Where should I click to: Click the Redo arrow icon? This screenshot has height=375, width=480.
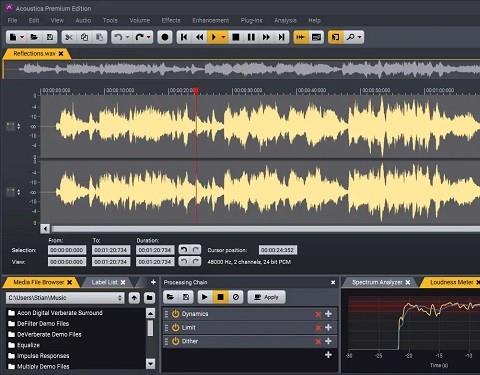[x=139, y=37]
